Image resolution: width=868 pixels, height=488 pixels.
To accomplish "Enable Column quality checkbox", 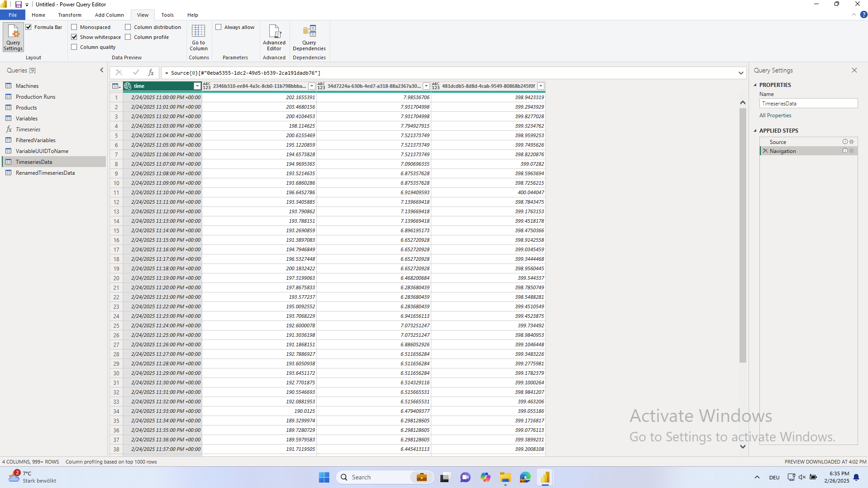I will [x=74, y=47].
